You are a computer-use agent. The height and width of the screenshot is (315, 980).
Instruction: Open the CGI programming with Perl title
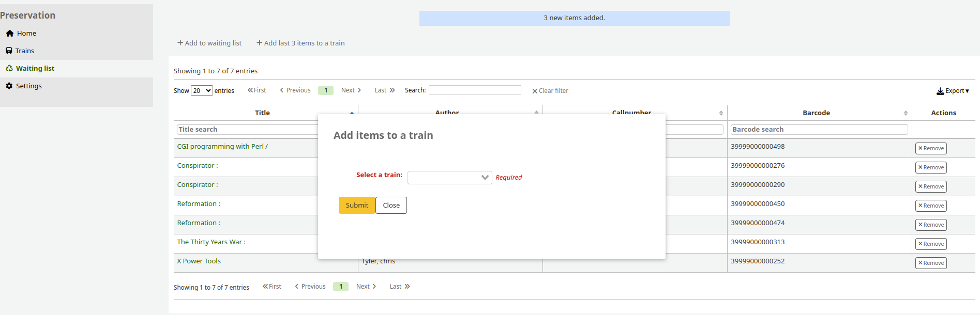pyautogui.click(x=222, y=147)
